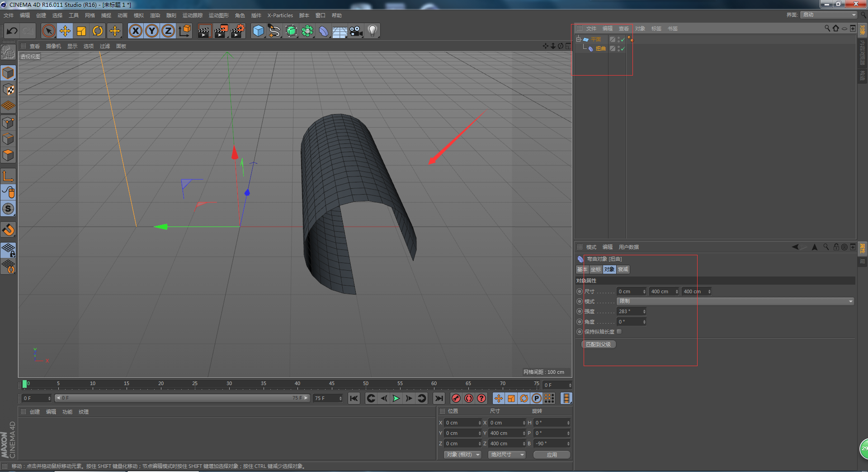Open the 文件 menu in main menu bar

[x=9, y=15]
